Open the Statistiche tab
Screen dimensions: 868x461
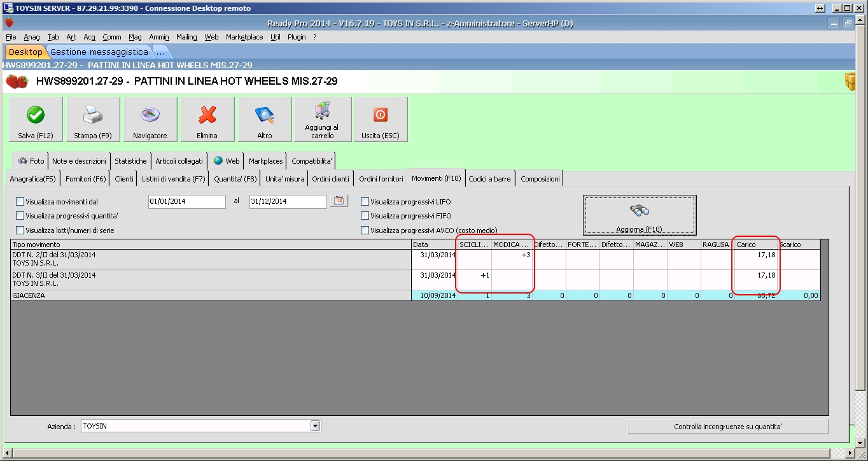(130, 161)
